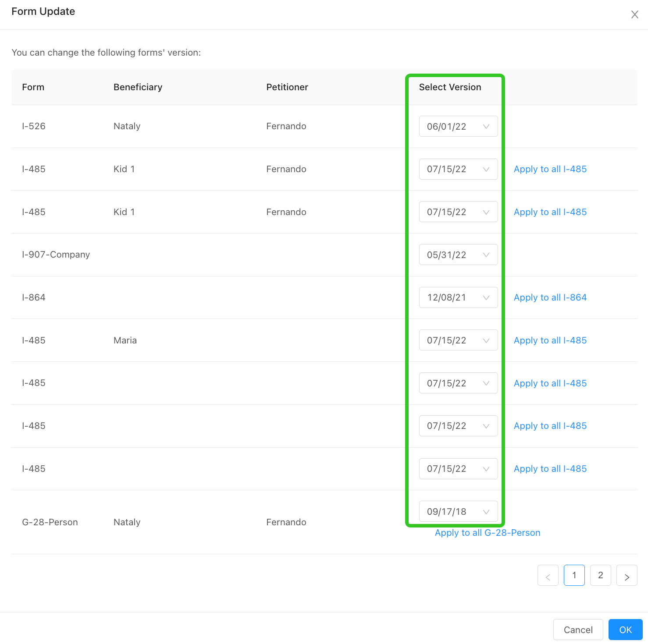This screenshot has height=644, width=648.
Task: Open version dropdown for I-907-Company row
Action: [x=458, y=255]
